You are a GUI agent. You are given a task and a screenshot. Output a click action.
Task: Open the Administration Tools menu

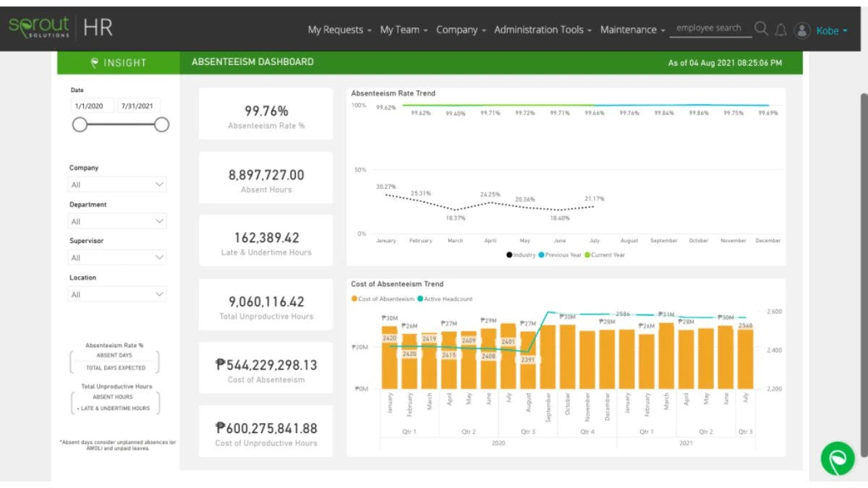[x=542, y=30]
